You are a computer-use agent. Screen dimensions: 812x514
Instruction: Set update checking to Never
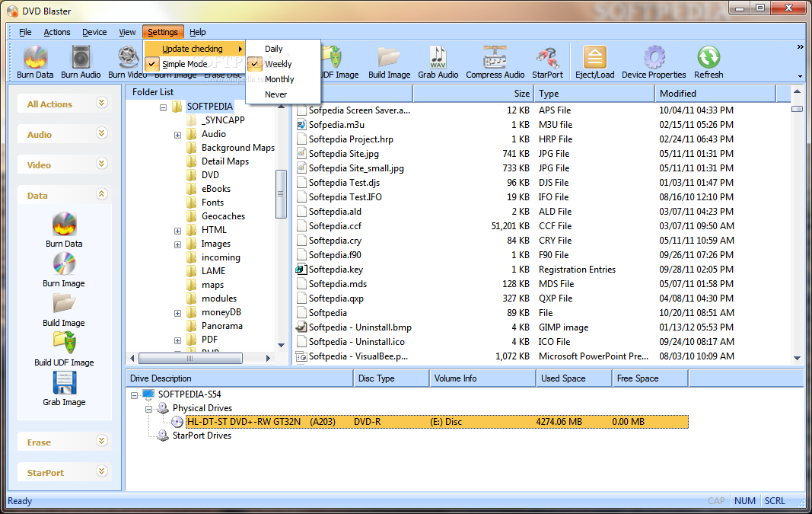point(275,94)
